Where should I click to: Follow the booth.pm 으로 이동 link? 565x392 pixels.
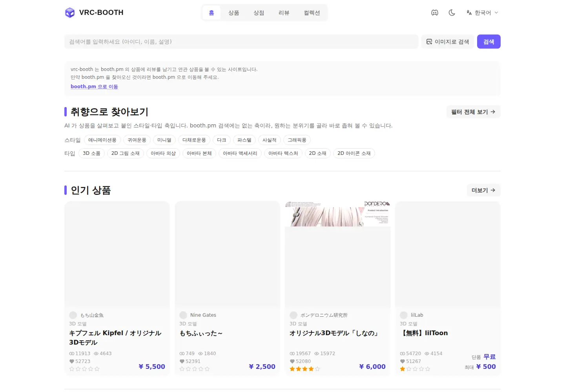click(94, 87)
